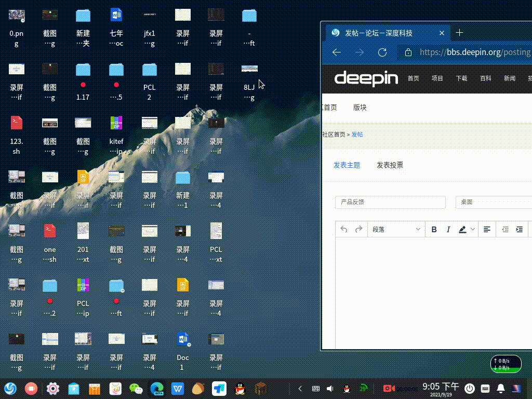This screenshot has width=532, height=399.
Task: Open a new browser tab
Action: [x=459, y=33]
